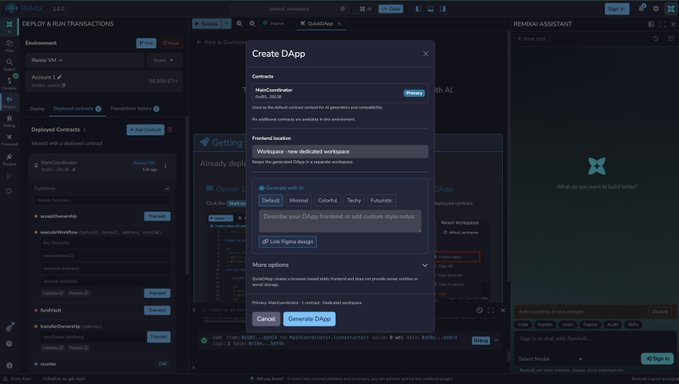The height and width of the screenshot is (384, 679).
Task: Select the Futuristic style option
Action: point(381,200)
